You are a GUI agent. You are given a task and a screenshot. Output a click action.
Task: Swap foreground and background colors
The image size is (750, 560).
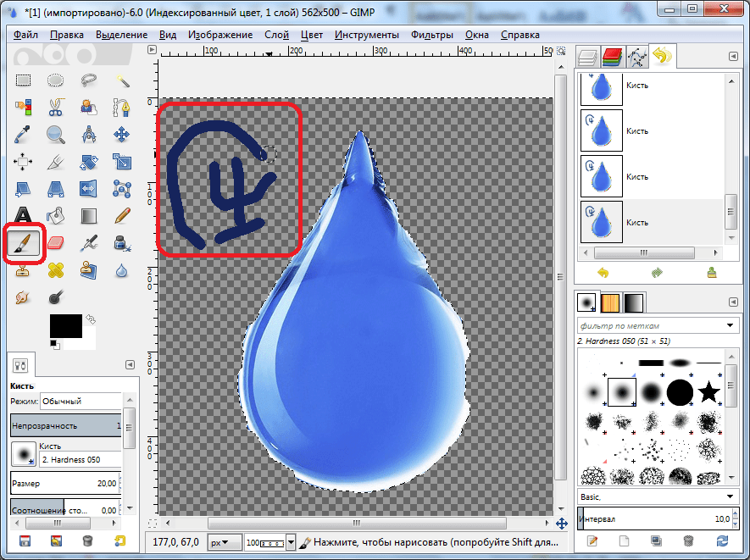coord(90,319)
